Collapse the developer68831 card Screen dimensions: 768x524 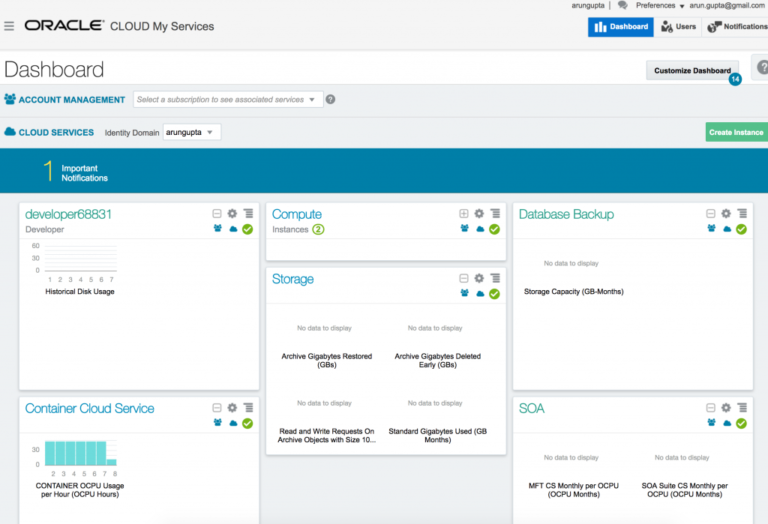click(x=217, y=214)
